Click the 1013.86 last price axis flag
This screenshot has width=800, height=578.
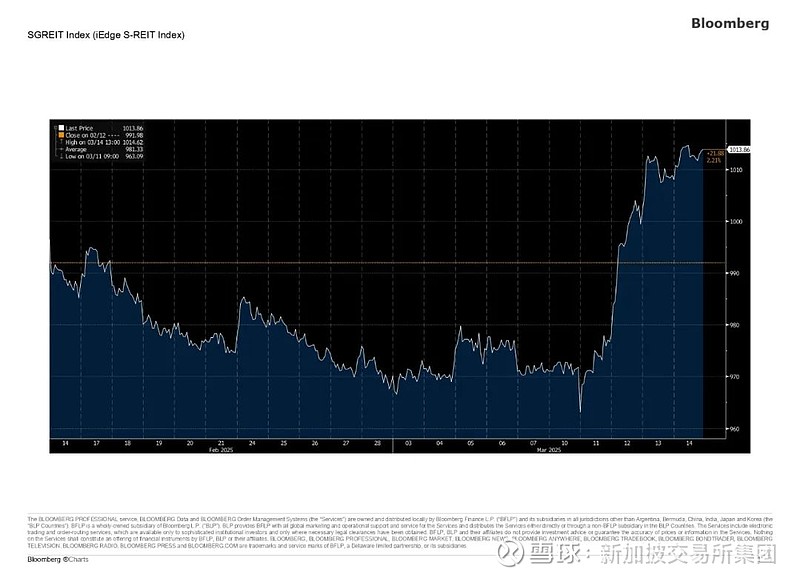coord(738,149)
